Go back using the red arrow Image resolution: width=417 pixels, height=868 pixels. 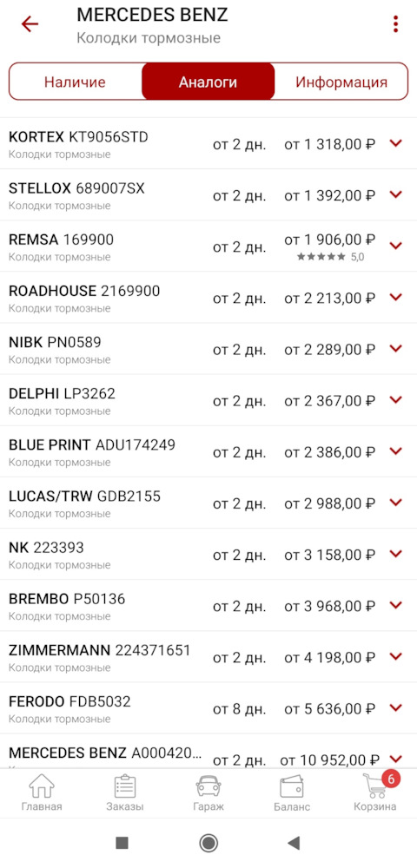click(30, 23)
